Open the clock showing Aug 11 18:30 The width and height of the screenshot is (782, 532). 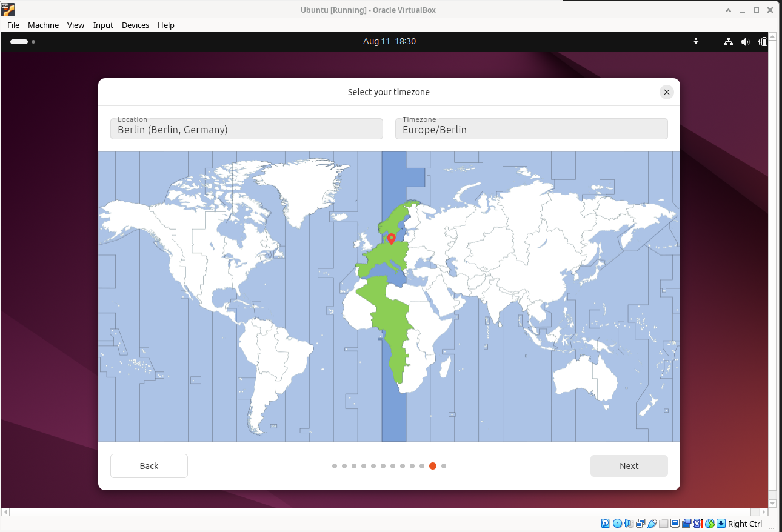click(x=389, y=42)
